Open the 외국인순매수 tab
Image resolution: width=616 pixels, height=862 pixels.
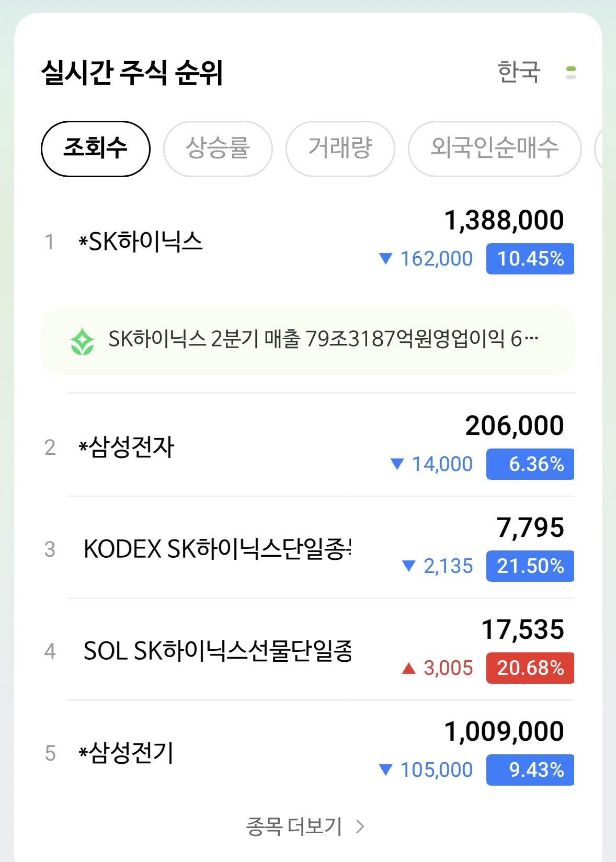pyautogui.click(x=495, y=149)
